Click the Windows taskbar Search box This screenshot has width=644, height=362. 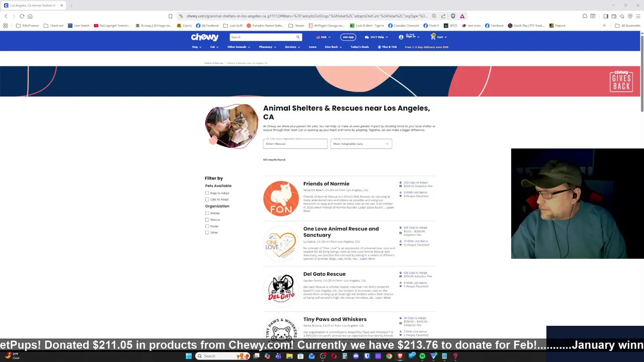point(222,356)
